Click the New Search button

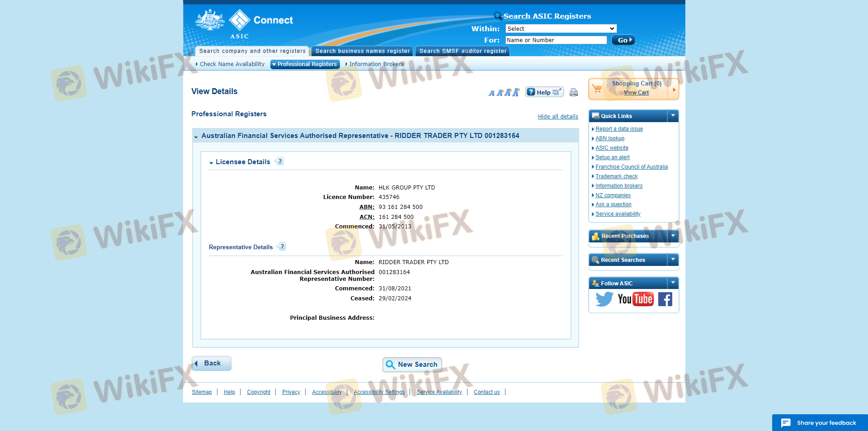tap(412, 365)
